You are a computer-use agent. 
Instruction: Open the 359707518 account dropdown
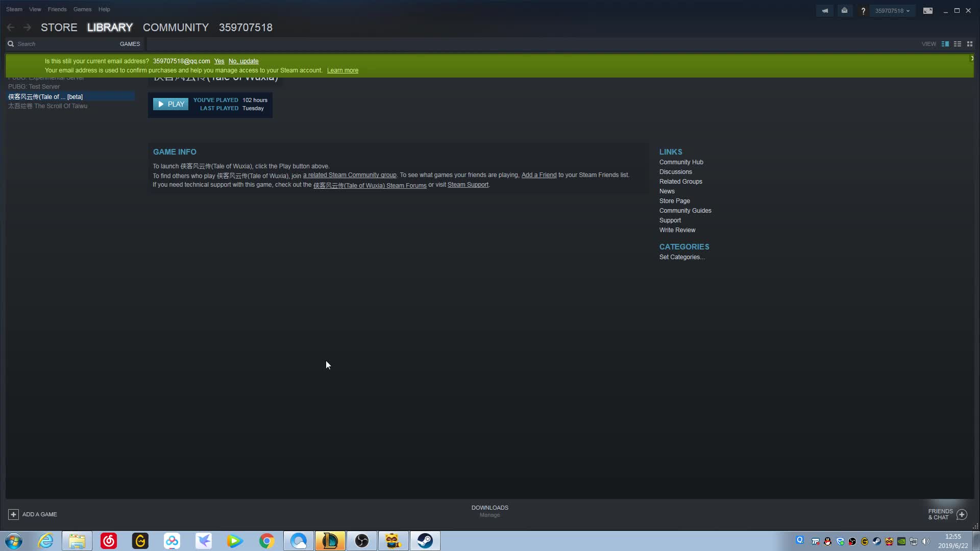pos(892,11)
